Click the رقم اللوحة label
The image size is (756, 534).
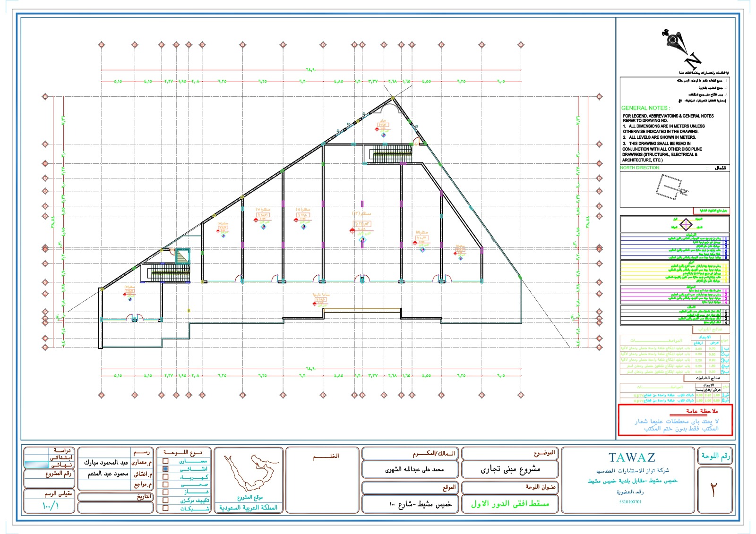715,456
